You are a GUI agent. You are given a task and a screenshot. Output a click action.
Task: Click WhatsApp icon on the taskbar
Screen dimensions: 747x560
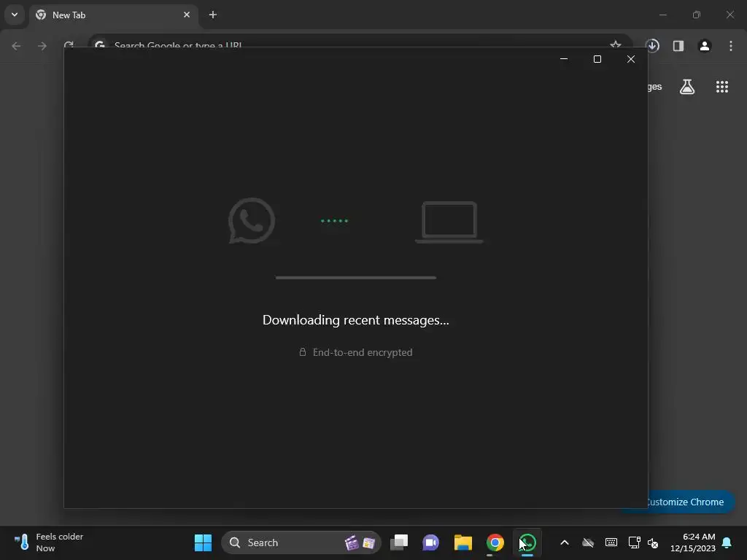pos(527,542)
